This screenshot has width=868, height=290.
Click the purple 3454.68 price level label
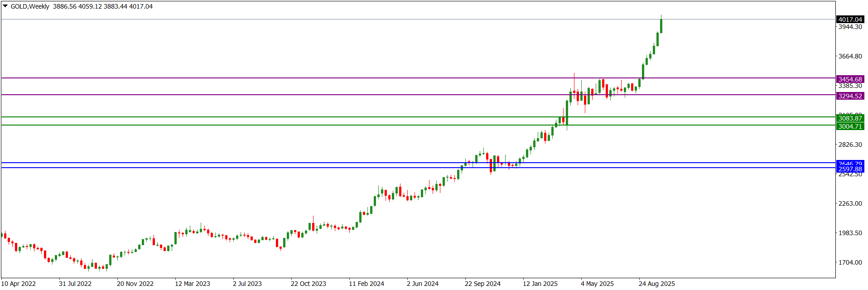(850, 79)
